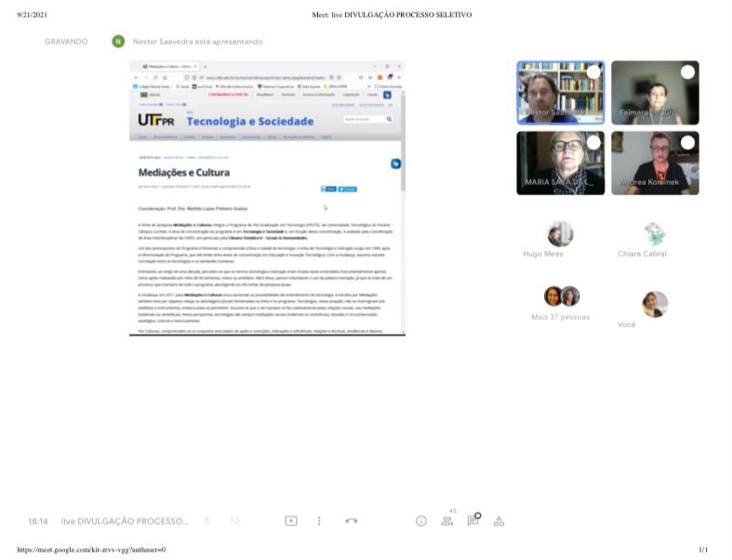Click the present screen icon

tap(291, 522)
